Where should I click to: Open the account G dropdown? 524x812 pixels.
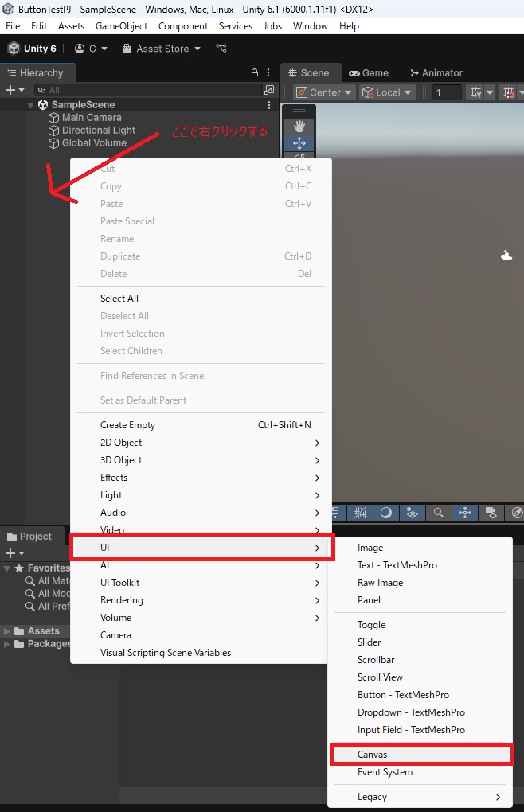[91, 49]
